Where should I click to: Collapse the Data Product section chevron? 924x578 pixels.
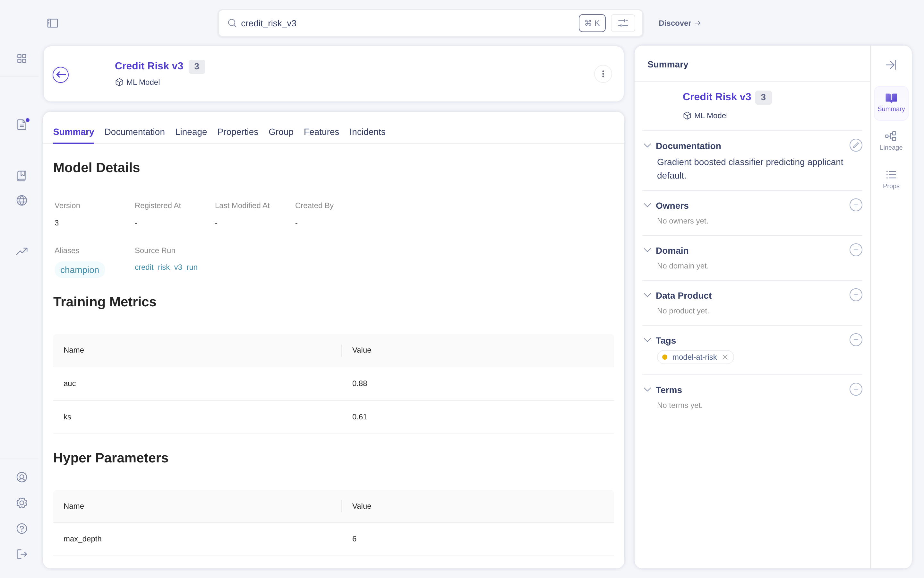tap(647, 295)
